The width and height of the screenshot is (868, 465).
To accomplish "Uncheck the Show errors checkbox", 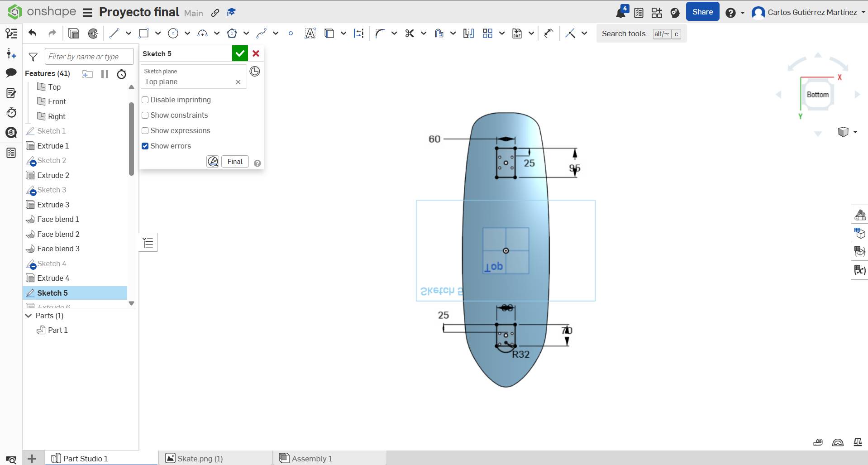I will click(145, 146).
